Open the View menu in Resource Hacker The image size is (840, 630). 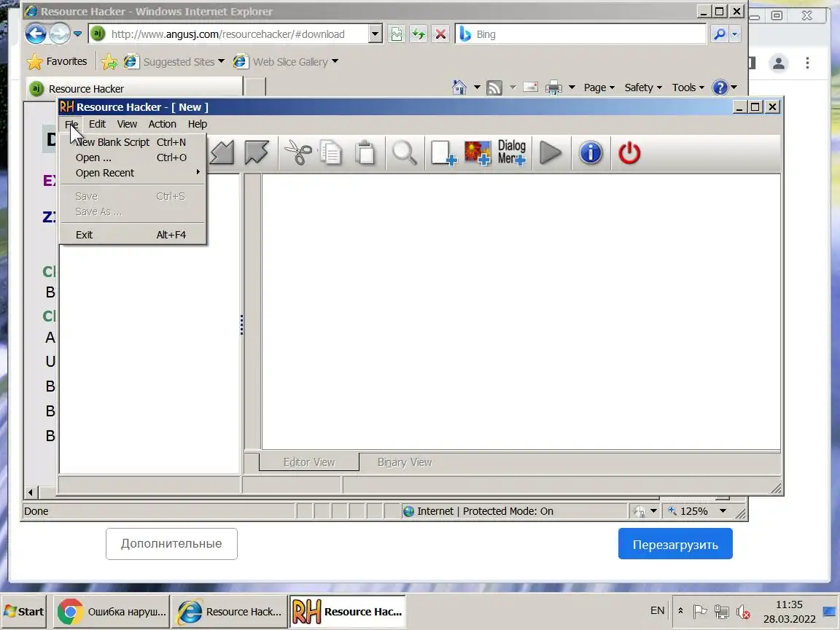click(127, 124)
